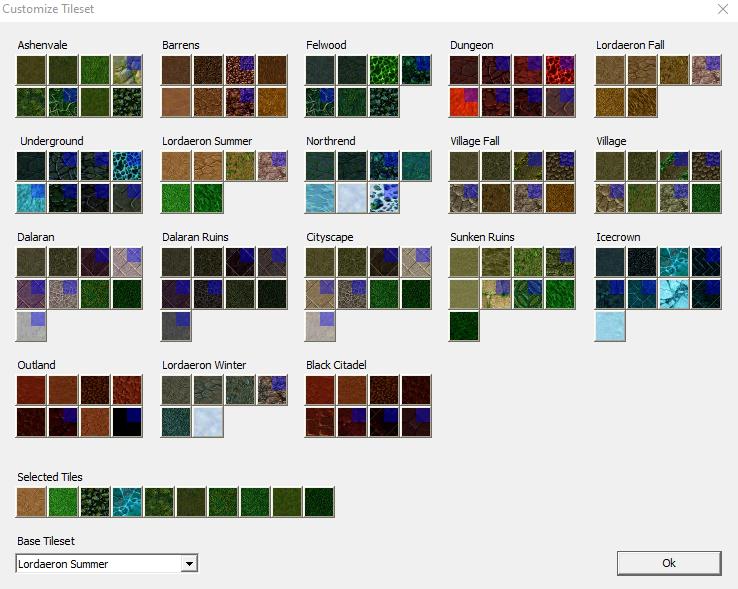Choose Dungeon's bright red lava tile, top row

560,70
